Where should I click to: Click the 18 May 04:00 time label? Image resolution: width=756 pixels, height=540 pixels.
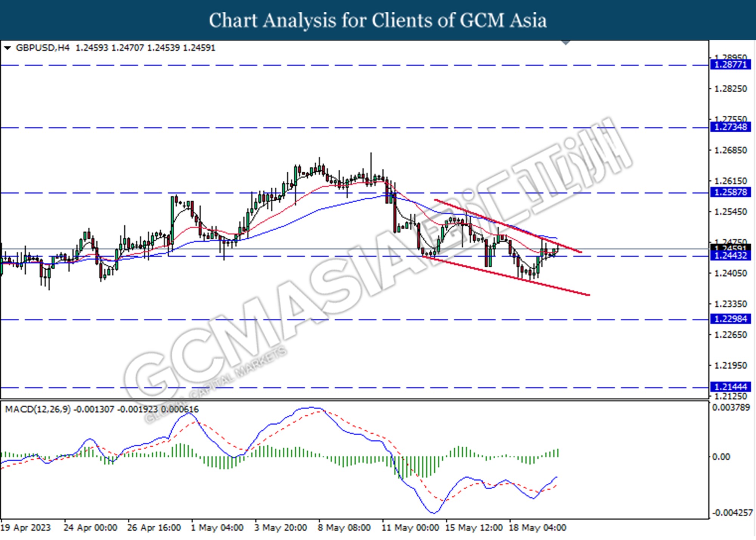[x=538, y=528]
